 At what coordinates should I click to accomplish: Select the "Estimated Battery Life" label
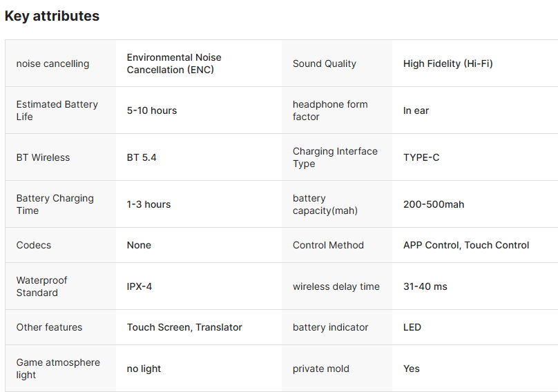tap(57, 110)
